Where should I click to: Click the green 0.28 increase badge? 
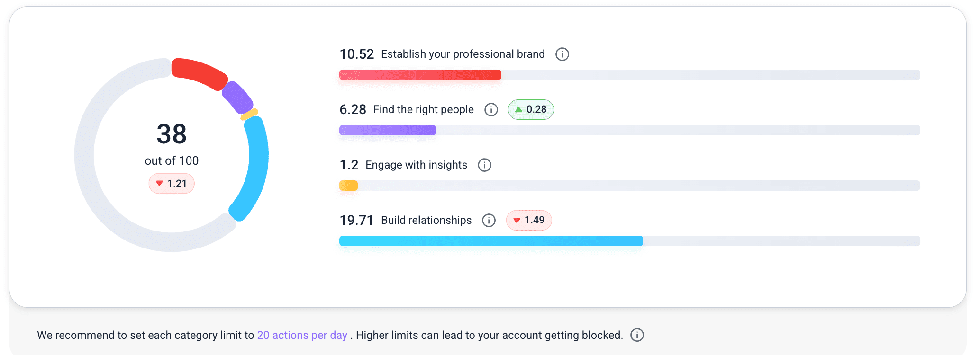coord(531,110)
